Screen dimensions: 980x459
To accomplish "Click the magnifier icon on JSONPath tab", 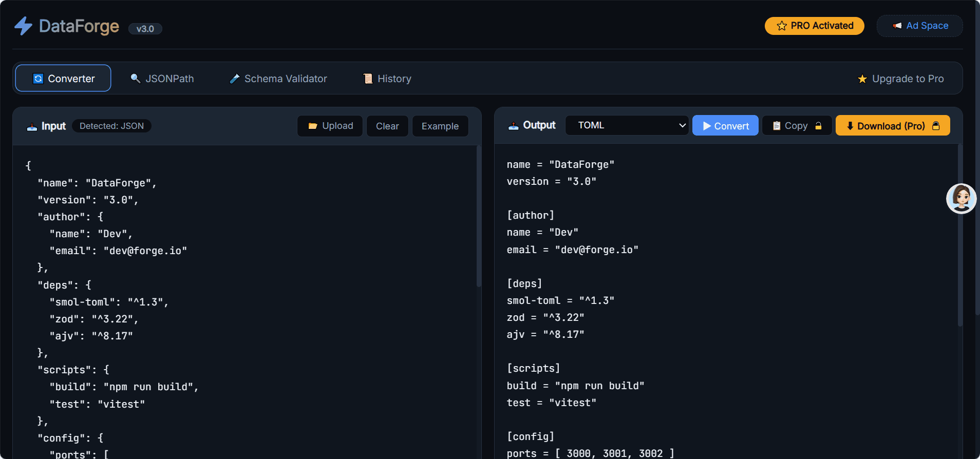I will (x=136, y=78).
